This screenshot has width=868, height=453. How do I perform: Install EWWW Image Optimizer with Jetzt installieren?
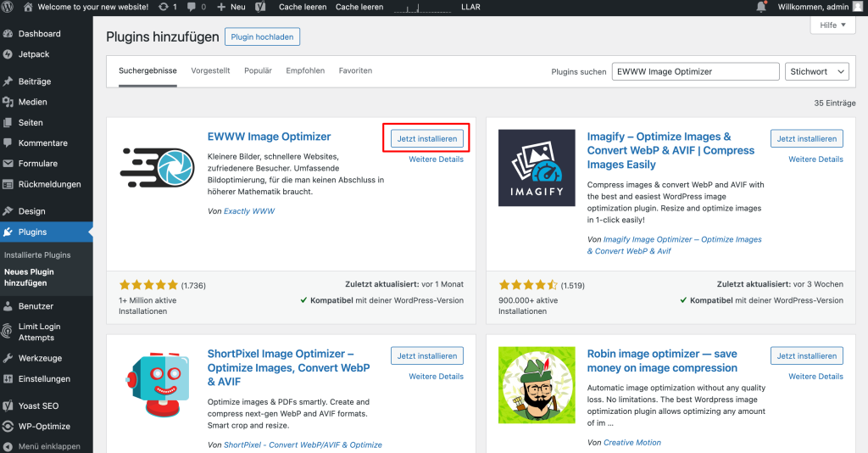point(427,138)
